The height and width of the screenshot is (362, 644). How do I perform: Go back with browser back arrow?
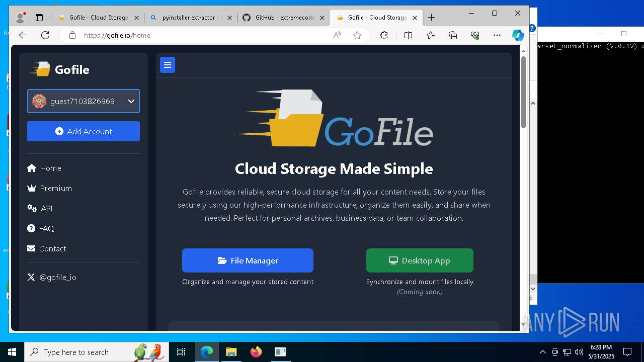(23, 35)
